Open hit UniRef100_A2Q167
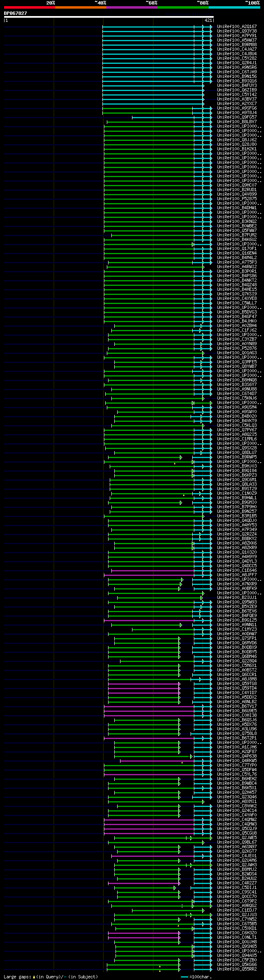264x980 pixels. tap(237, 27)
